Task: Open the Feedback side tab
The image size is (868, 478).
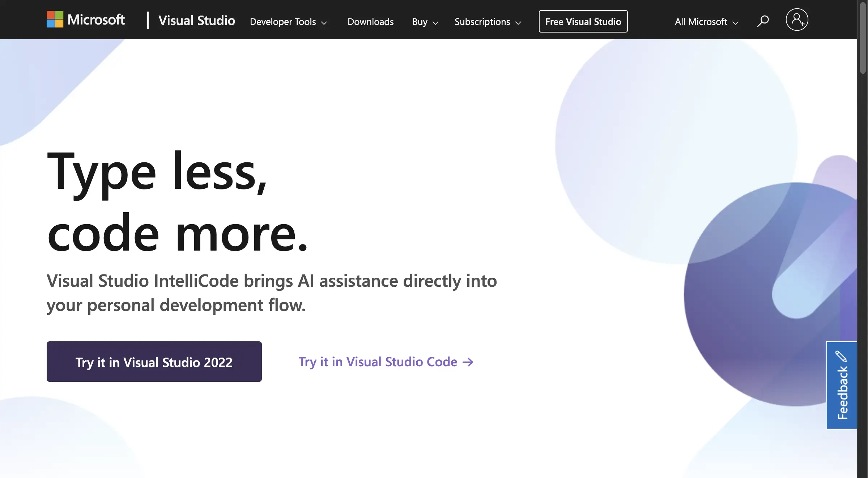Action: click(842, 385)
